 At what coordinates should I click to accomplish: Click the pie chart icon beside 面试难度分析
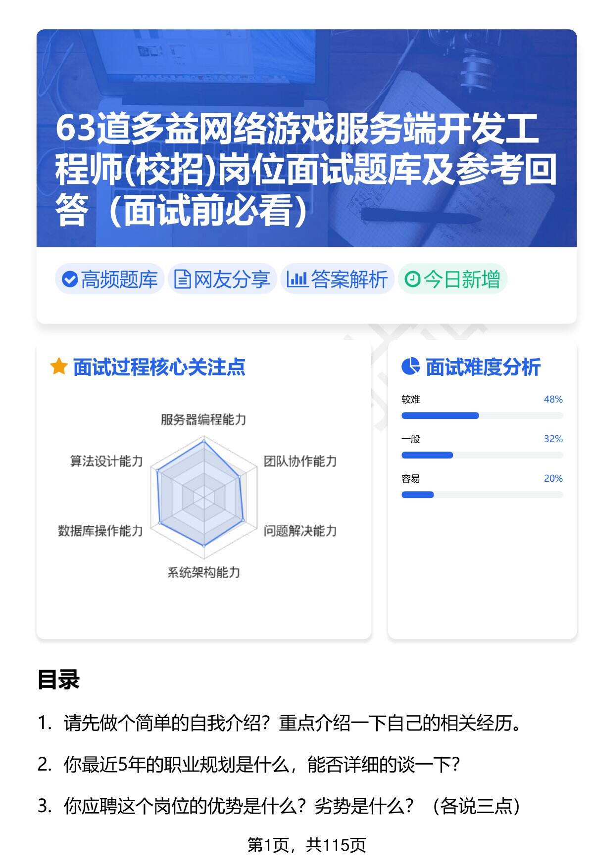click(410, 366)
